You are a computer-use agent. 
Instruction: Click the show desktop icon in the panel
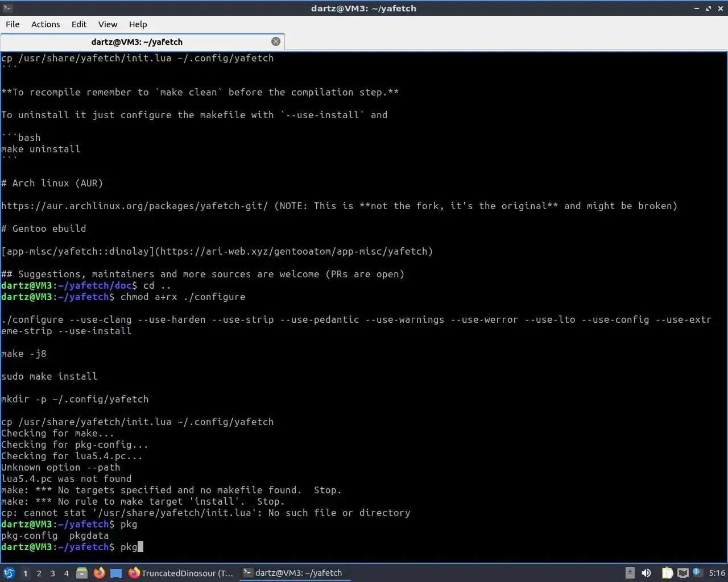coord(116,573)
